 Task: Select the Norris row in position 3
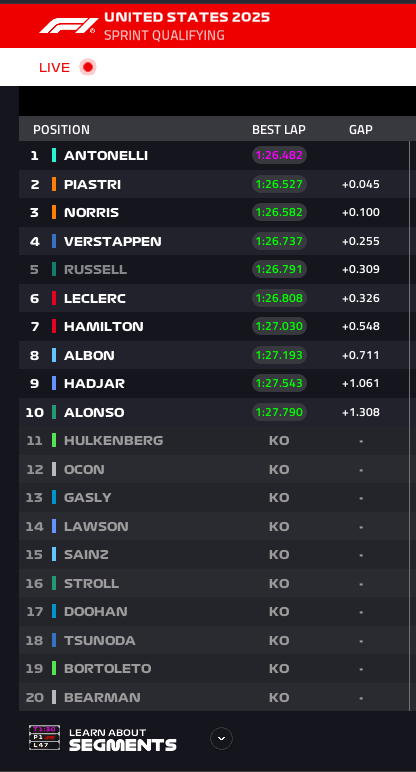[214, 213]
